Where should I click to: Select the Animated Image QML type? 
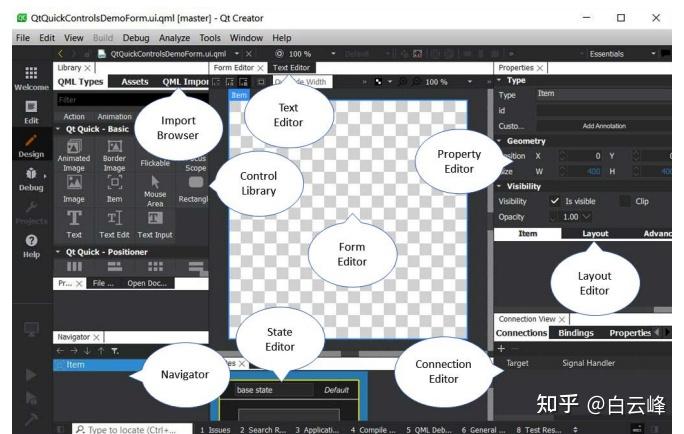[x=74, y=155]
